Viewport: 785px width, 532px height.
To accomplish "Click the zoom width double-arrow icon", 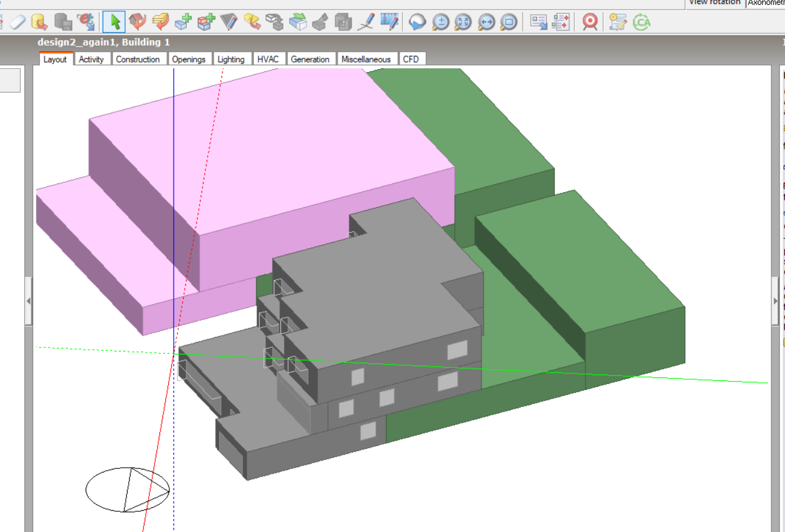I will 486,22.
